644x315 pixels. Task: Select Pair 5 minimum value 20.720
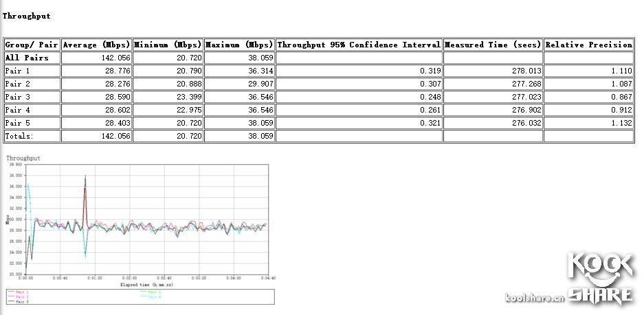[189, 123]
